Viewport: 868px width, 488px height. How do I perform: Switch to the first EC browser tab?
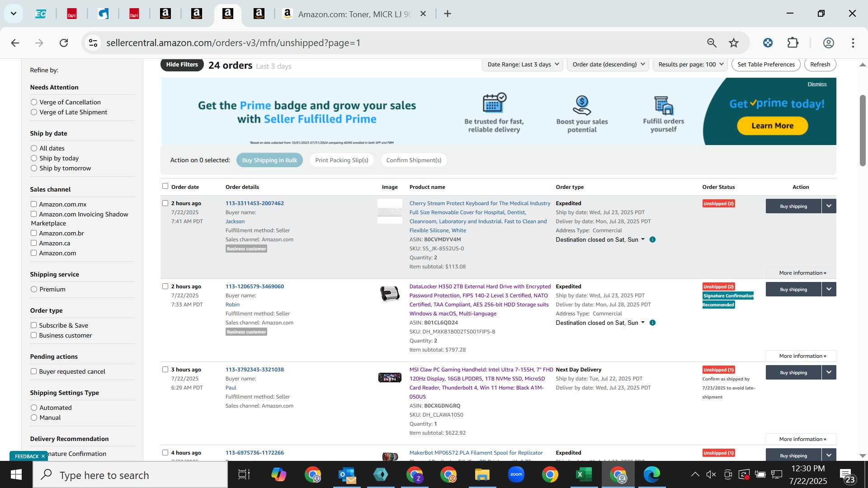[x=41, y=14]
